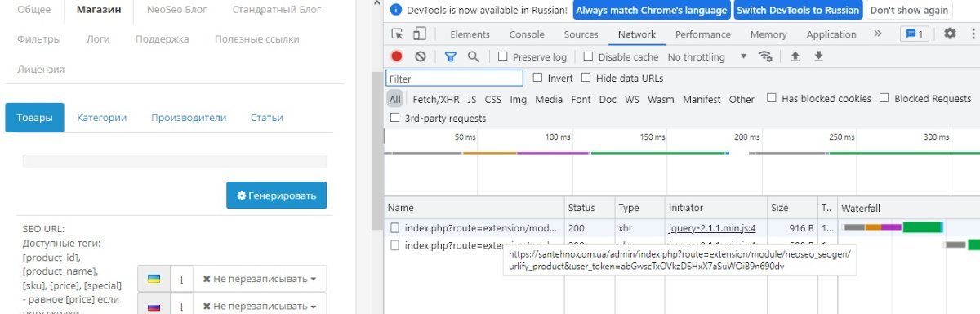
Task: Click the Генерировать button
Action: point(277,195)
